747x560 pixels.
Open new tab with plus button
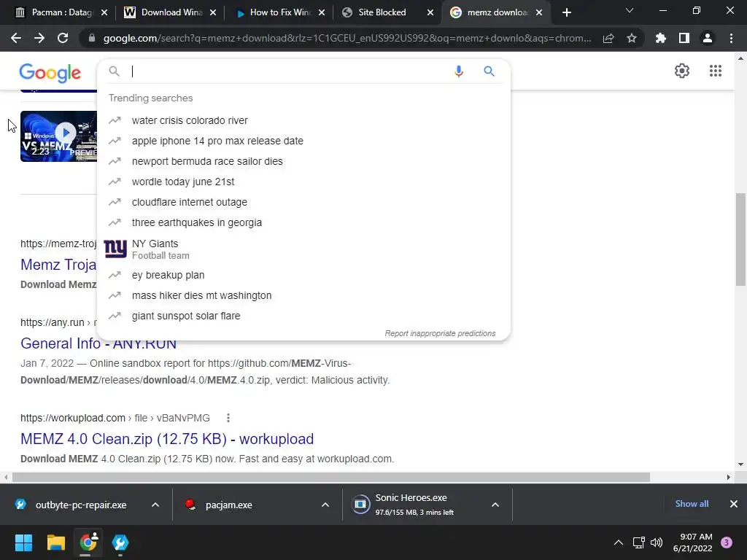pyautogui.click(x=566, y=12)
